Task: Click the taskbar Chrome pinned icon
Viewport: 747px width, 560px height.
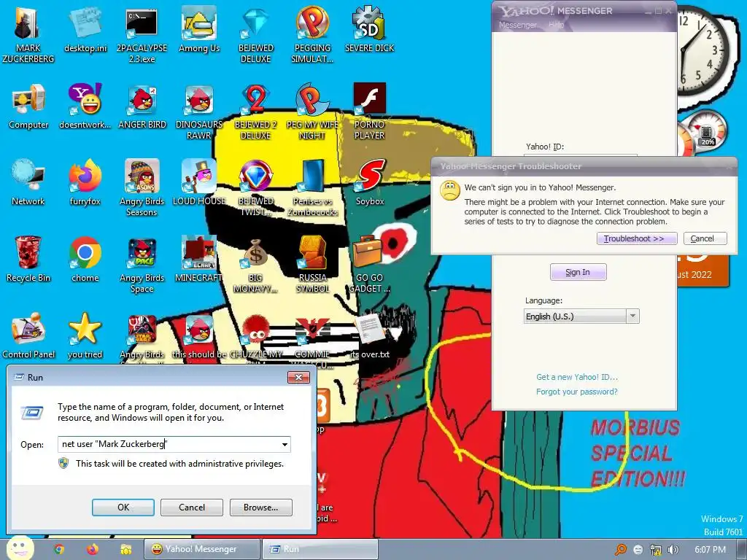Action: (59, 549)
